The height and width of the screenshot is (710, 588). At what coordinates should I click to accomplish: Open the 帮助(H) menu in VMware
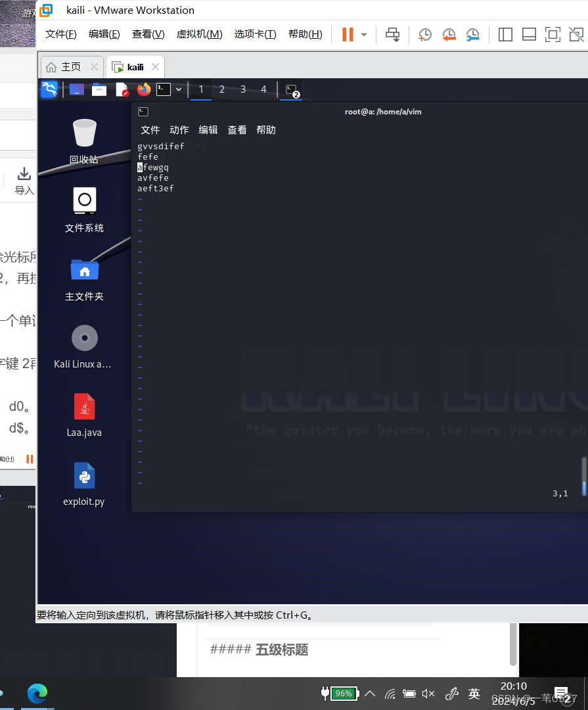click(x=305, y=34)
